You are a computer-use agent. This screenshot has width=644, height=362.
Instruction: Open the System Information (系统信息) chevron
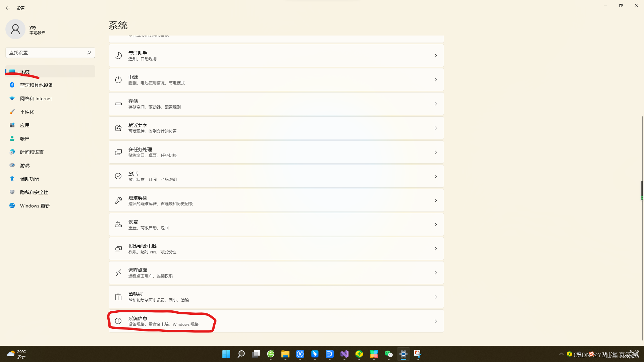pyautogui.click(x=435, y=321)
